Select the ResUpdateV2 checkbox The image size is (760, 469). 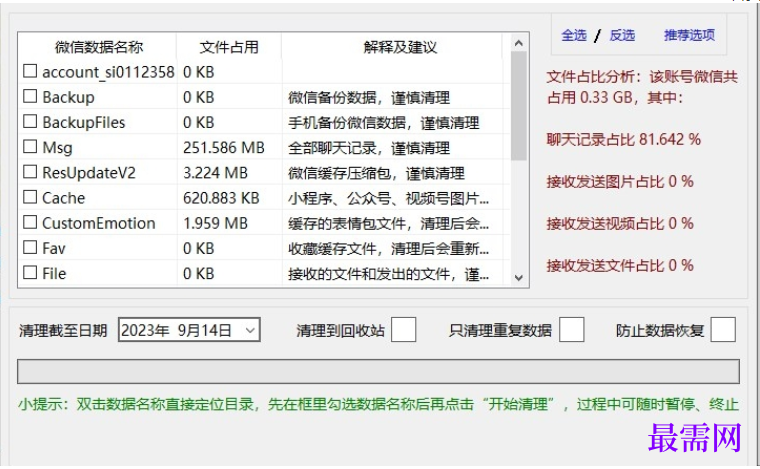click(30, 172)
